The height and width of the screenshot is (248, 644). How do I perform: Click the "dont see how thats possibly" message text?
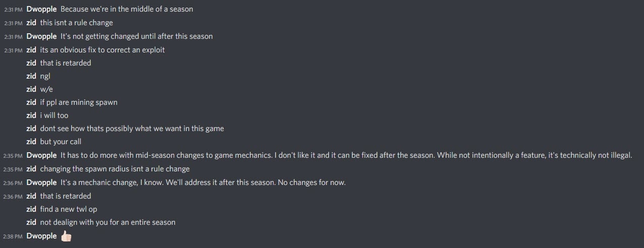(x=132, y=129)
